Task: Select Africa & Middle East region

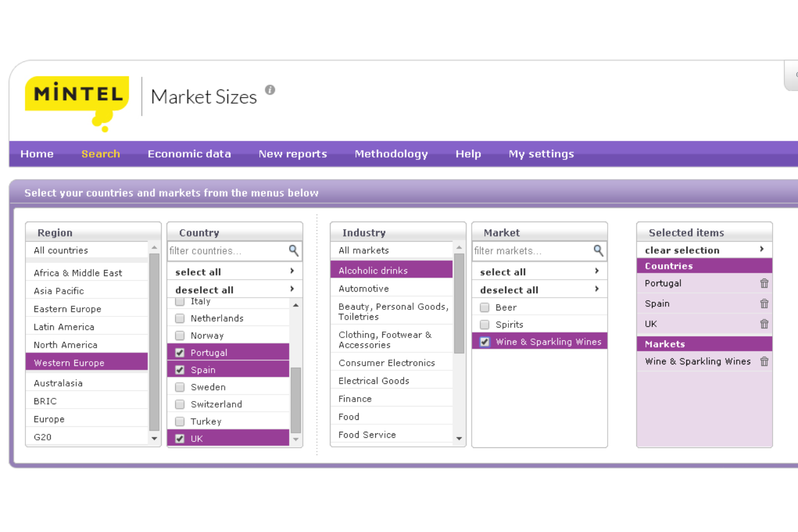Action: [x=87, y=273]
